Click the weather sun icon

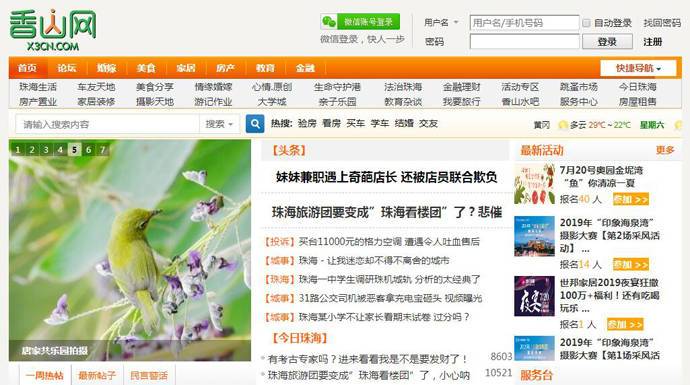tap(562, 125)
